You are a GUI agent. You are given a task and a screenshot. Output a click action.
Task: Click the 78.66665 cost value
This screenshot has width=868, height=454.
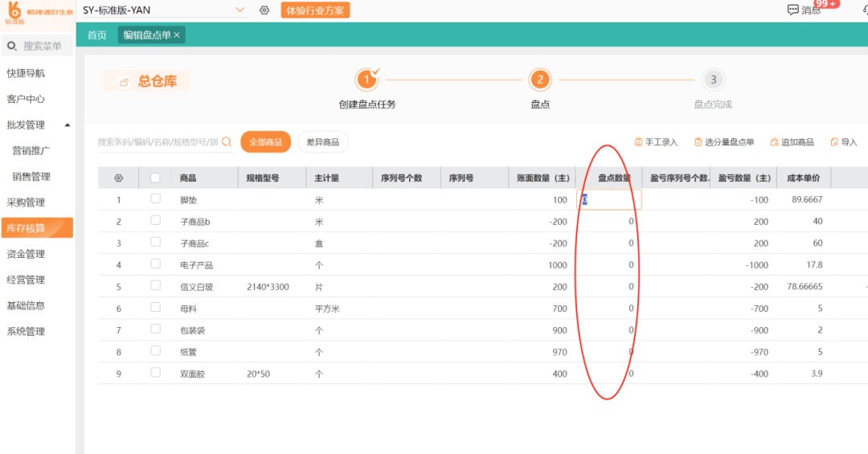click(805, 286)
